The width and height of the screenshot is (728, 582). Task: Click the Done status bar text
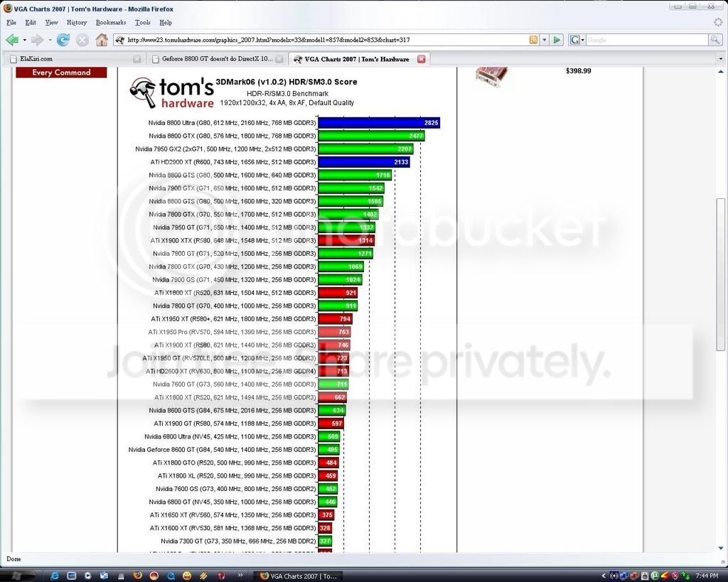point(14,559)
